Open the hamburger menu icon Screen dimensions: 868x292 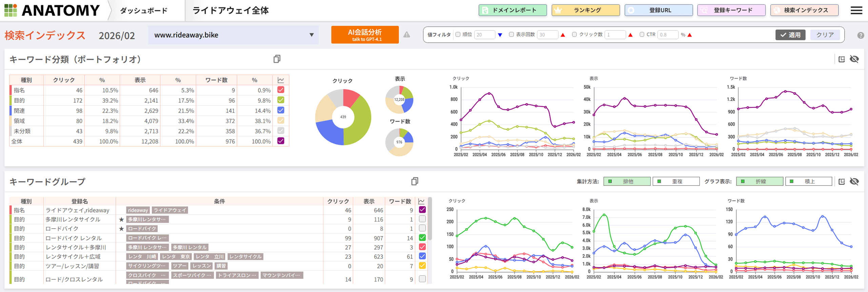(x=856, y=10)
